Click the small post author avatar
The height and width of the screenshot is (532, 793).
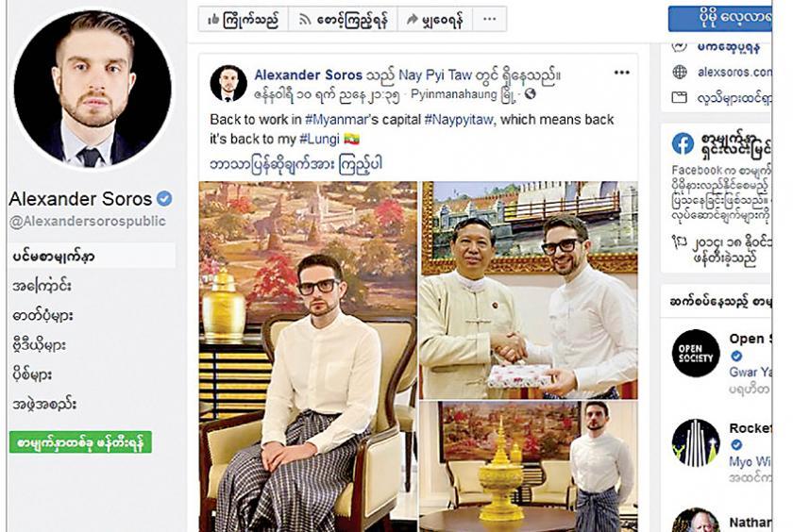228,83
